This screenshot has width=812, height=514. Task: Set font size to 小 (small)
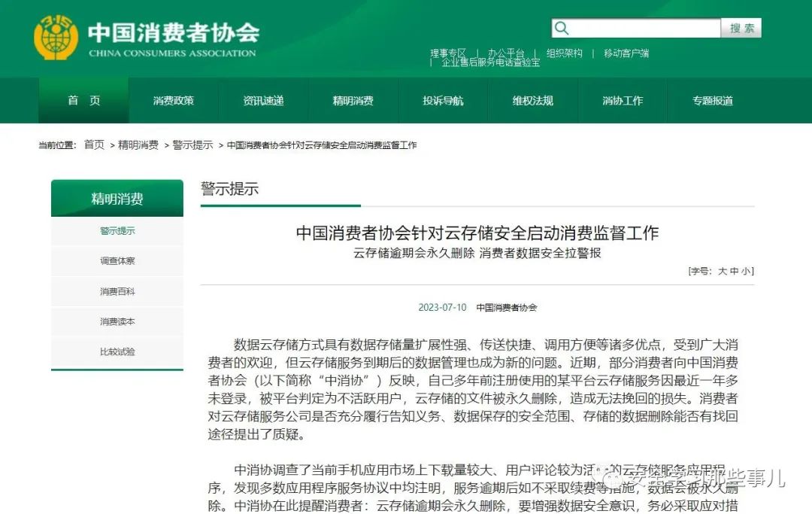pyautogui.click(x=744, y=272)
